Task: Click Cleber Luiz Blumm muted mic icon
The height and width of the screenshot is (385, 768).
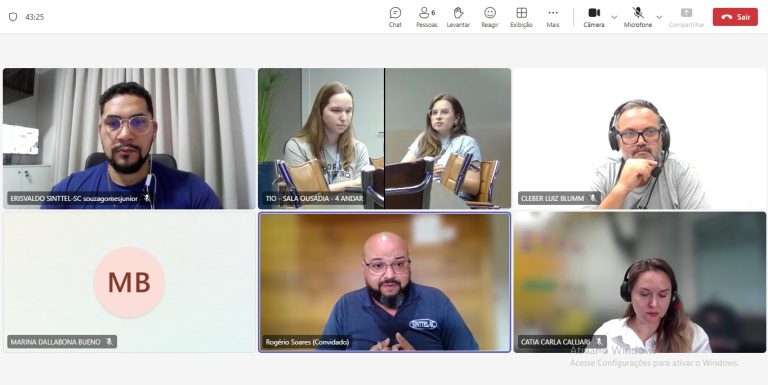Action: 593,198
